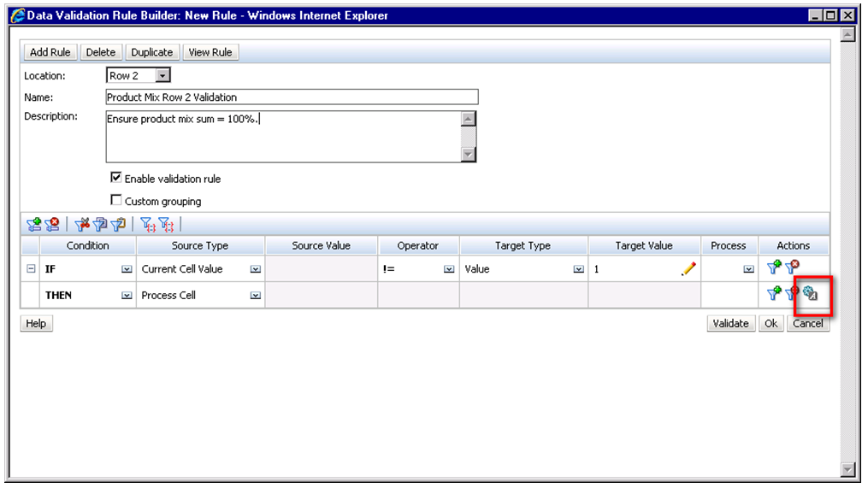Image resolution: width=868 pixels, height=488 pixels.
Task: Click second toolbar icon with red X badge
Action: [51, 225]
